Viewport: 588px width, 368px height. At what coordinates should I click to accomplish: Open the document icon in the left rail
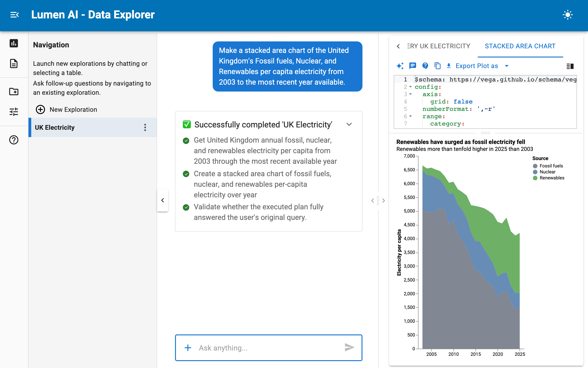click(14, 63)
